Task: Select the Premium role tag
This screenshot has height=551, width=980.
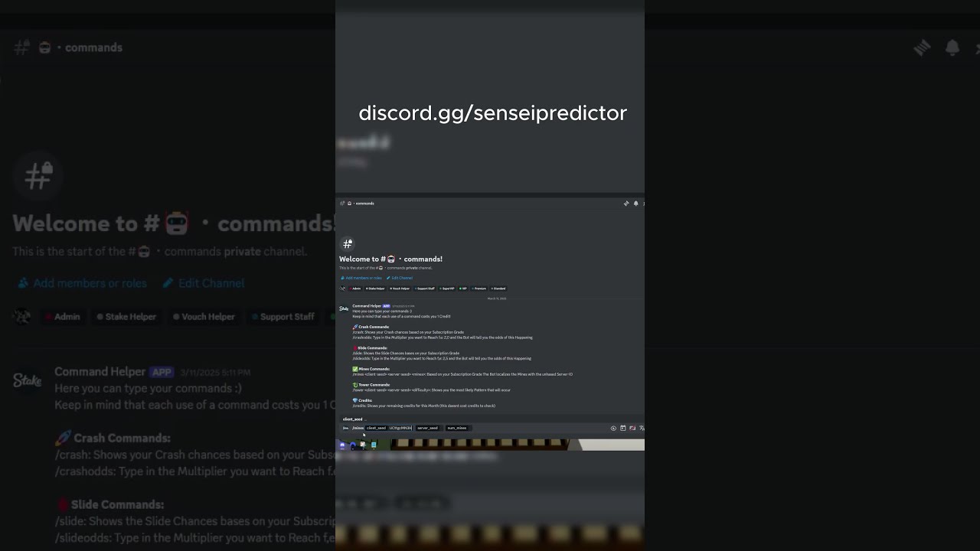Action: click(479, 289)
